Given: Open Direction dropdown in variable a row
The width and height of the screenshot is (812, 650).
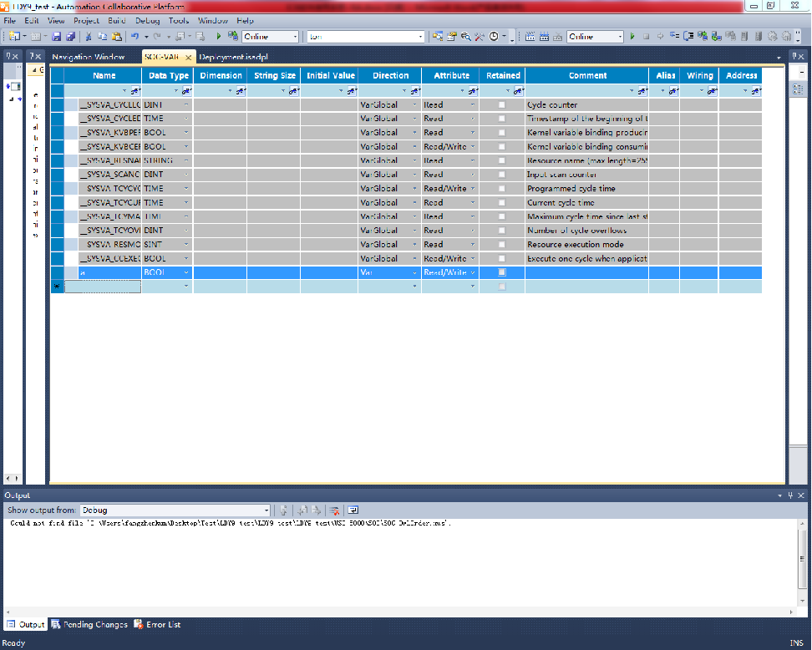Looking at the screenshot, I should tap(414, 272).
